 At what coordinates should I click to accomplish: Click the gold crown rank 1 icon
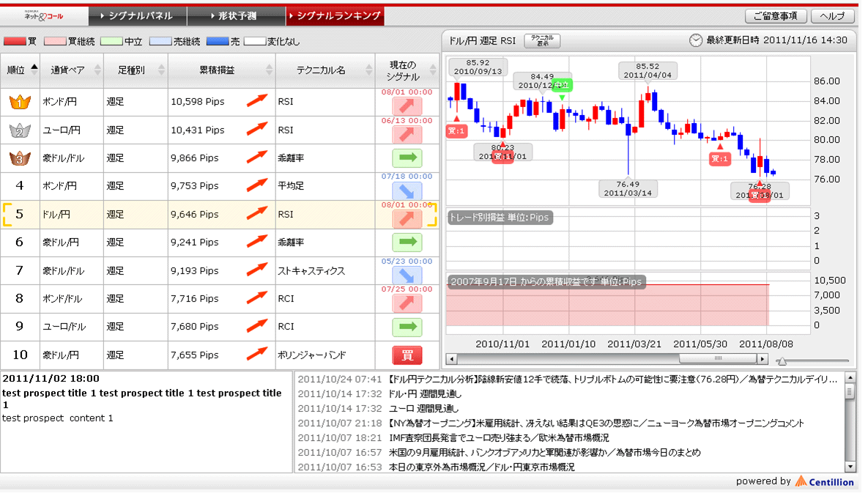pos(20,103)
